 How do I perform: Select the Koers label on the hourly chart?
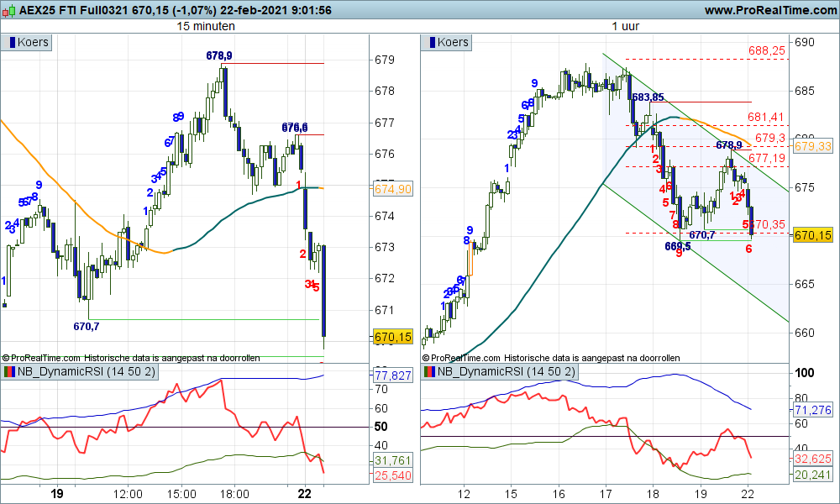pos(453,42)
